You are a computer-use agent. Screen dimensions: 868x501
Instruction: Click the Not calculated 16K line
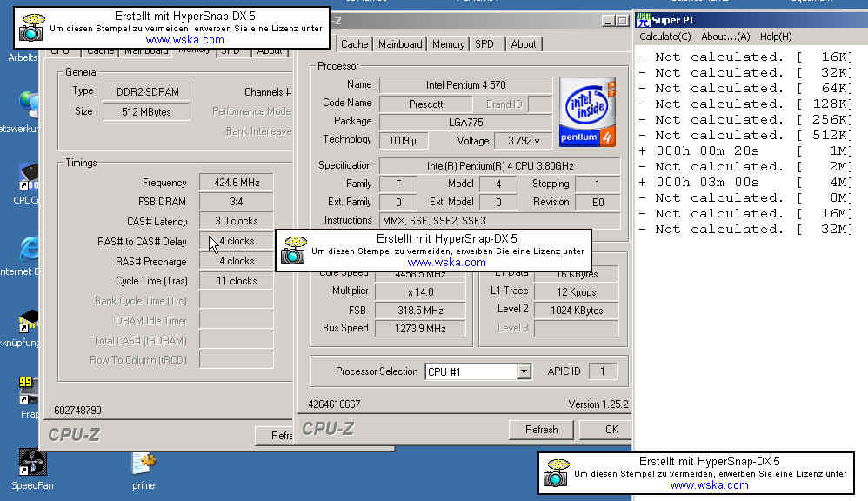(745, 57)
